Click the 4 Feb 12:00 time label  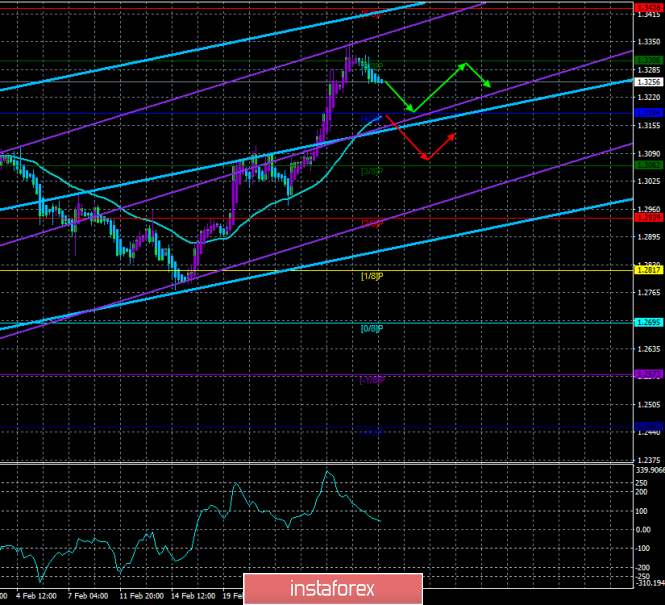coord(37,596)
